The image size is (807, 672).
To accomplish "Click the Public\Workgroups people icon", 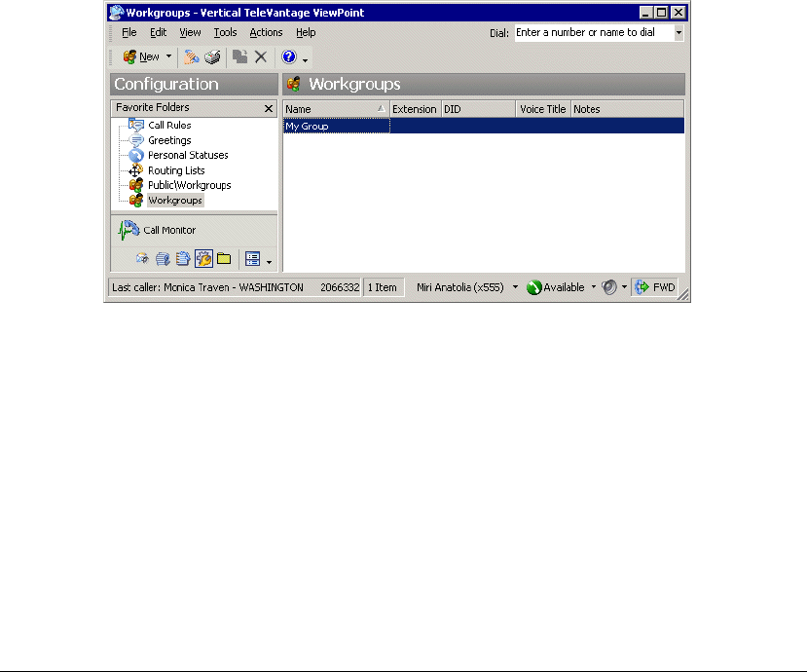I will [136, 185].
